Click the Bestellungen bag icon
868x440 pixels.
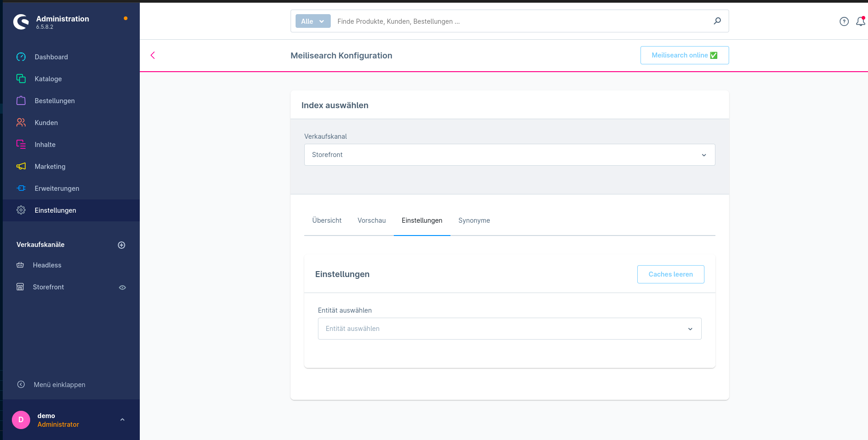21,101
